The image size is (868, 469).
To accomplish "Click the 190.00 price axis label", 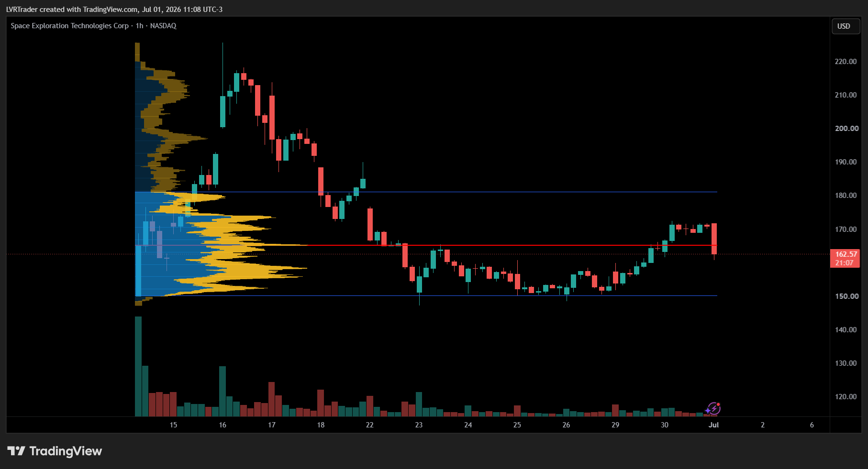I will tap(846, 162).
